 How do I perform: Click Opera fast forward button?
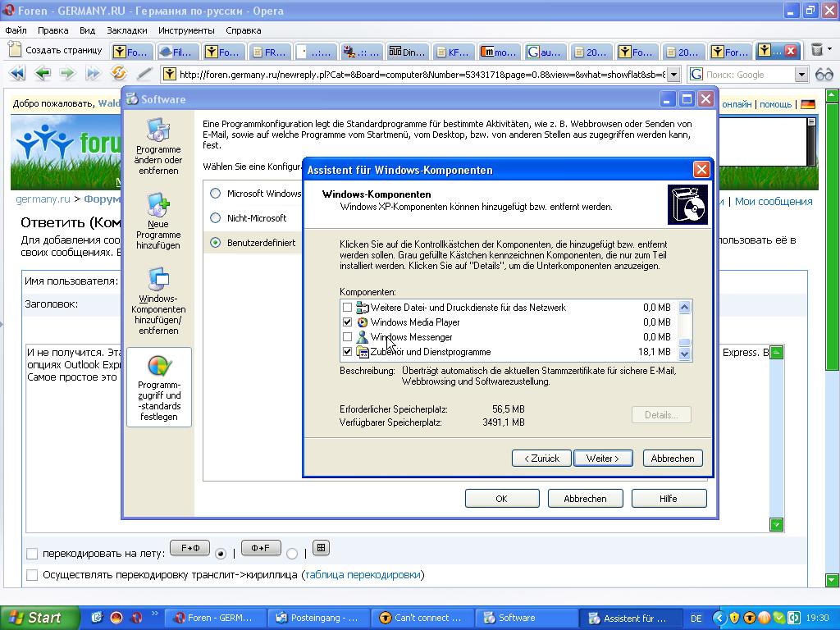[x=94, y=73]
